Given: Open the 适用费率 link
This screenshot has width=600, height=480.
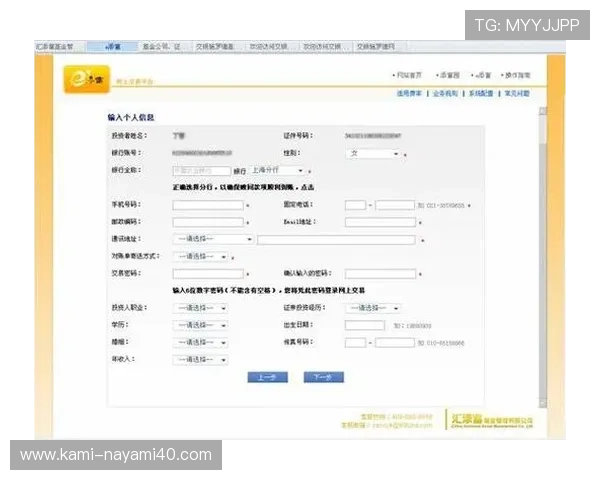Looking at the screenshot, I should pyautogui.click(x=409, y=93).
